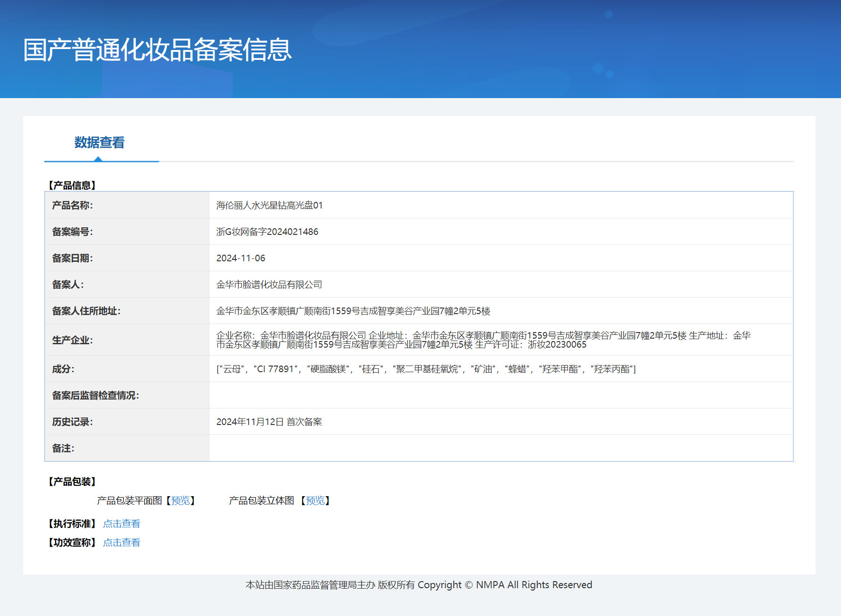Select the 生产企业 details text

(483, 340)
